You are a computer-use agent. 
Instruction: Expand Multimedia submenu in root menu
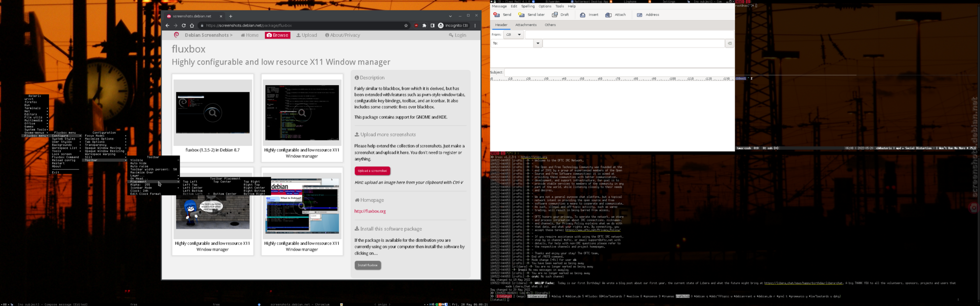click(36, 120)
